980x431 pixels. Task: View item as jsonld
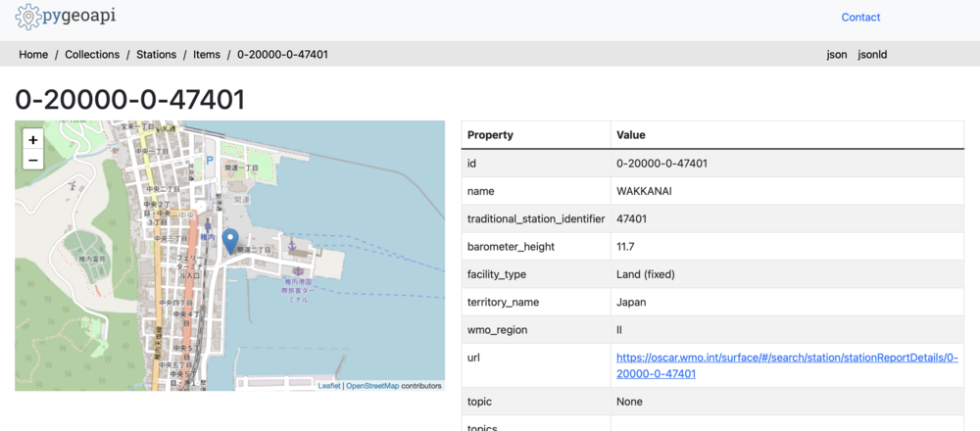pyautogui.click(x=871, y=55)
